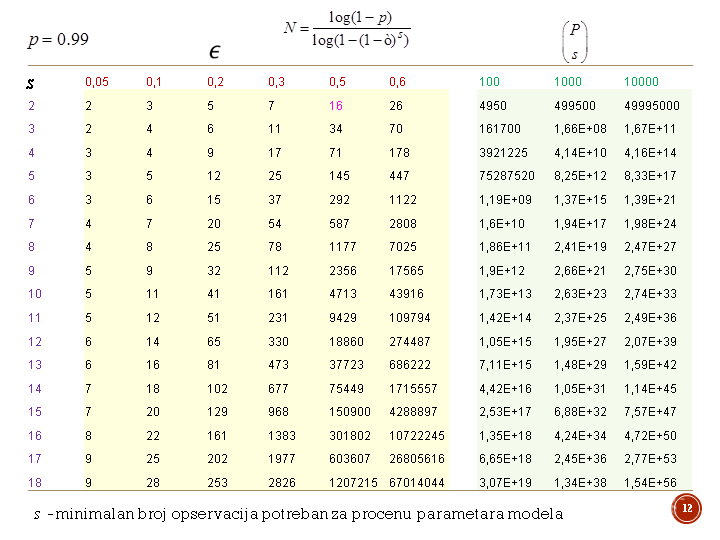
Task: Click the cell showing 2,66E+21
Action: click(x=580, y=271)
